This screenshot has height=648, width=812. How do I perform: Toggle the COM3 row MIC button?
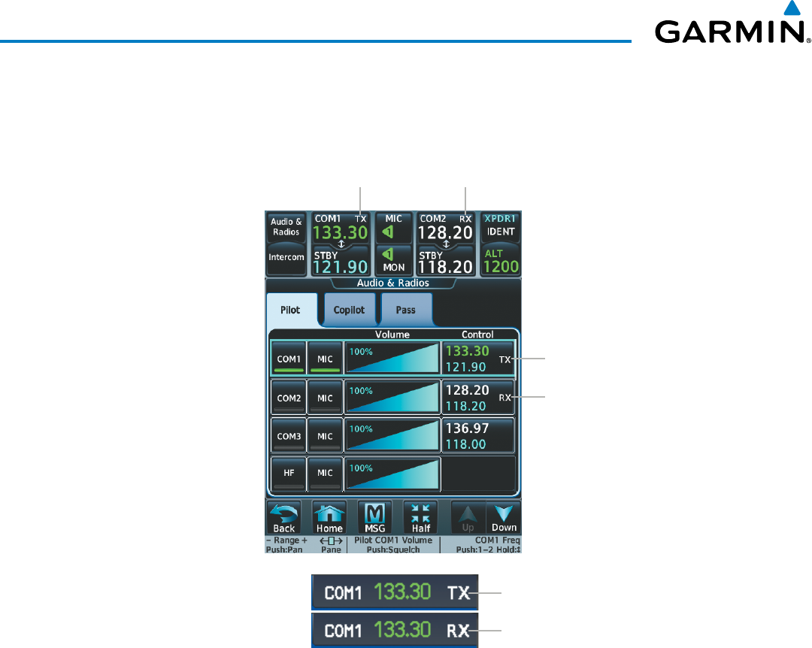(325, 436)
